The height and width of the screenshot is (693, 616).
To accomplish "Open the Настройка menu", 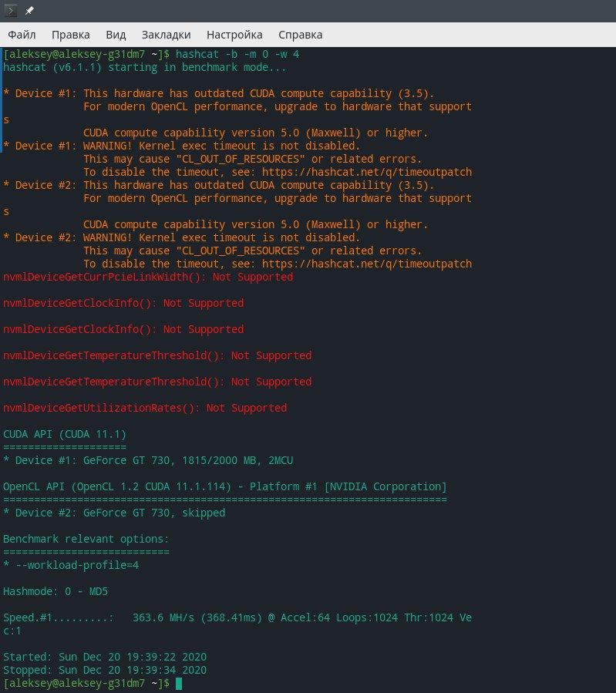I will click(234, 35).
